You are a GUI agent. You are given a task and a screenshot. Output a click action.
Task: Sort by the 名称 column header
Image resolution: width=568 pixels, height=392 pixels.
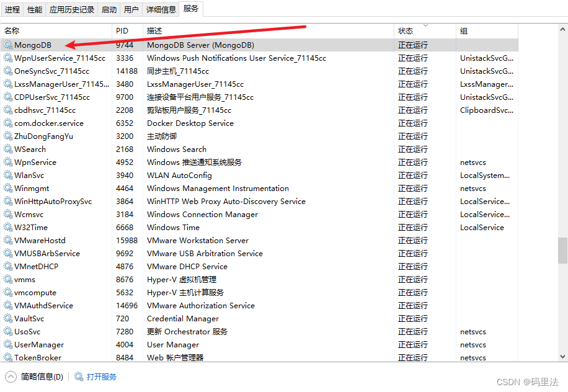tap(12, 31)
